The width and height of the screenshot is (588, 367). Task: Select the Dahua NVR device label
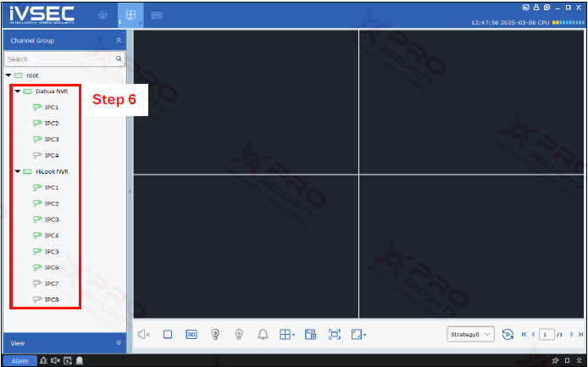pyautogui.click(x=52, y=92)
